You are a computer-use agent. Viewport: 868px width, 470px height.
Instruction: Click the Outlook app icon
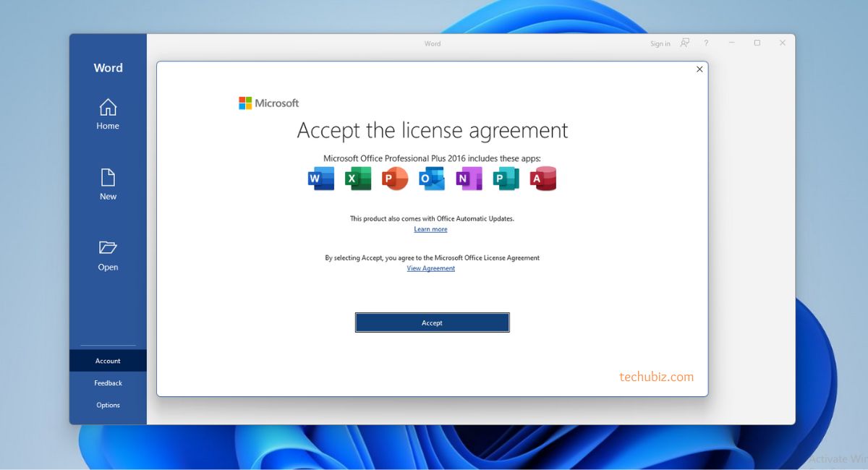[x=432, y=179]
